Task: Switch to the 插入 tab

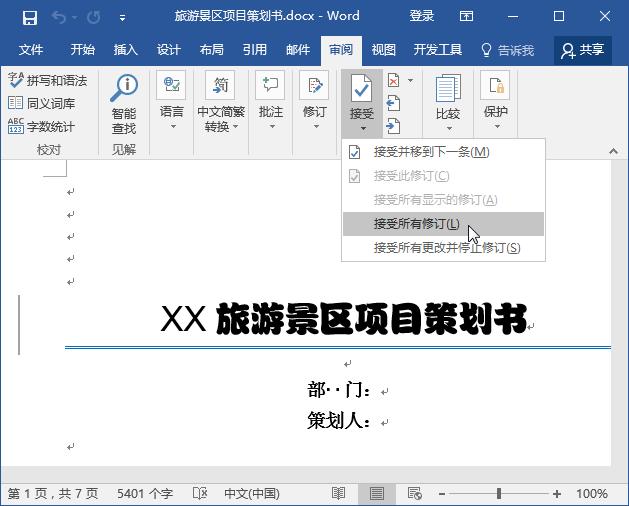Action: 126,50
